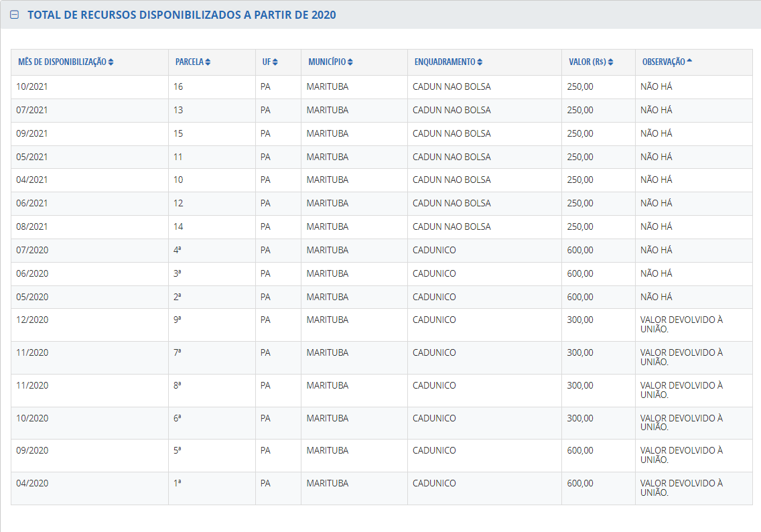Click the Enquadramento column sort arrows

click(480, 62)
